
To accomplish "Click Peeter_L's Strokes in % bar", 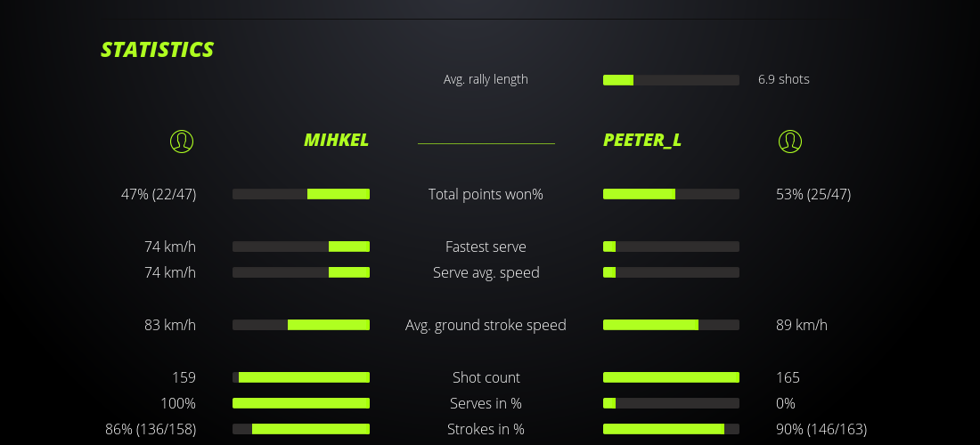I will click(x=671, y=429).
